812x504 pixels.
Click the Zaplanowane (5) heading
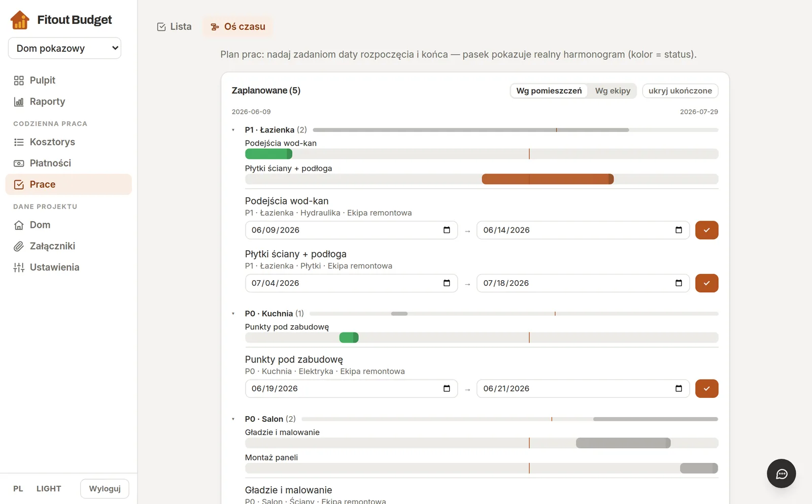[266, 90]
